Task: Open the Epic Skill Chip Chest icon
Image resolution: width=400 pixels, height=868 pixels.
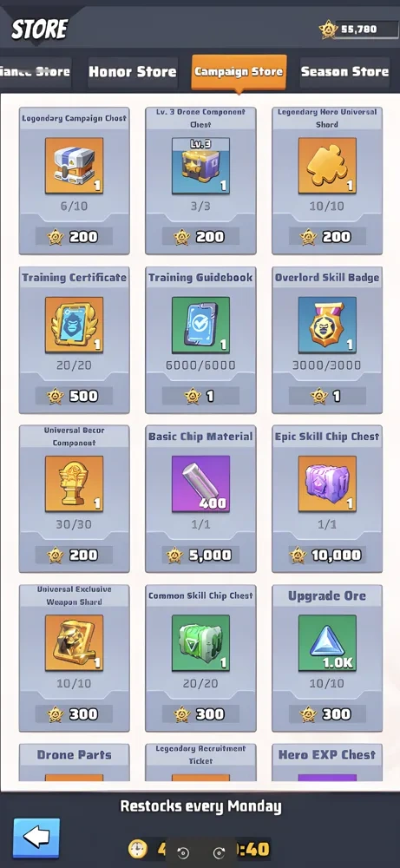Action: [327, 483]
